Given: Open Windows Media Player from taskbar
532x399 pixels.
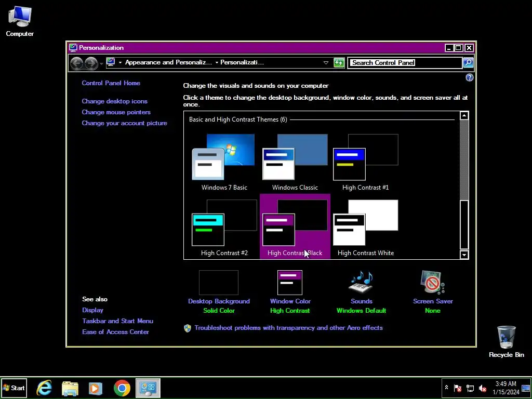Looking at the screenshot, I should point(96,388).
